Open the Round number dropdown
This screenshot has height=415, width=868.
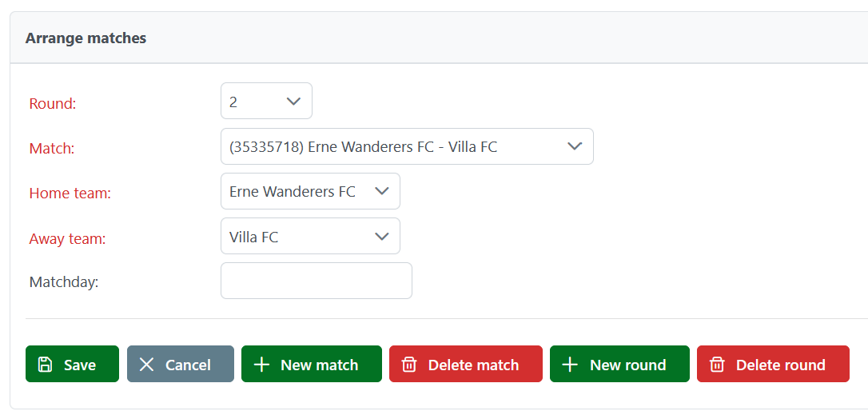(x=266, y=102)
